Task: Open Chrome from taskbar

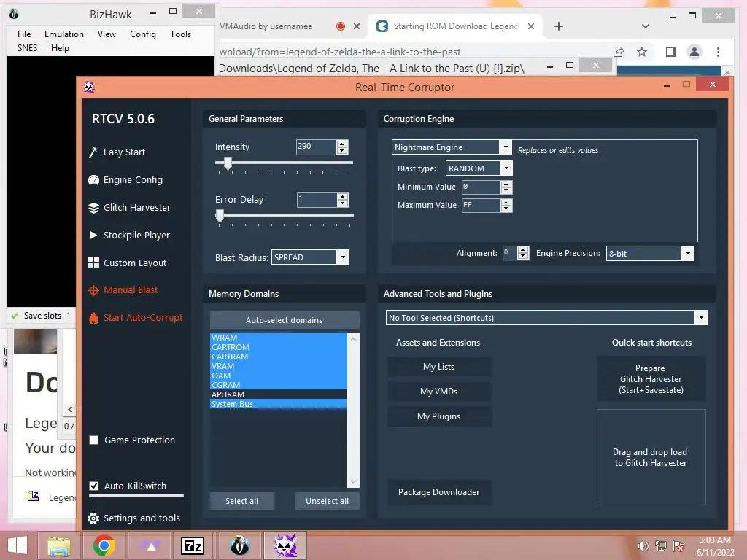Action: (104, 545)
